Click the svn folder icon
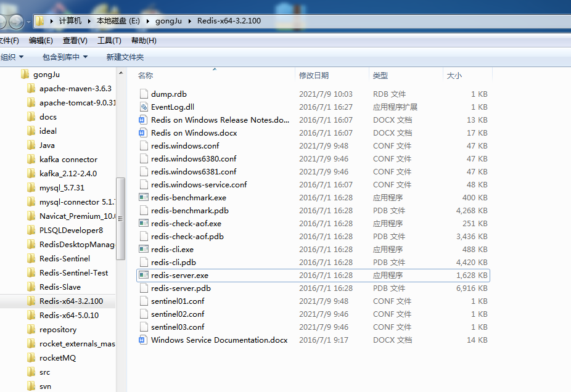Screen dimensions: 571x392 click(x=31, y=386)
